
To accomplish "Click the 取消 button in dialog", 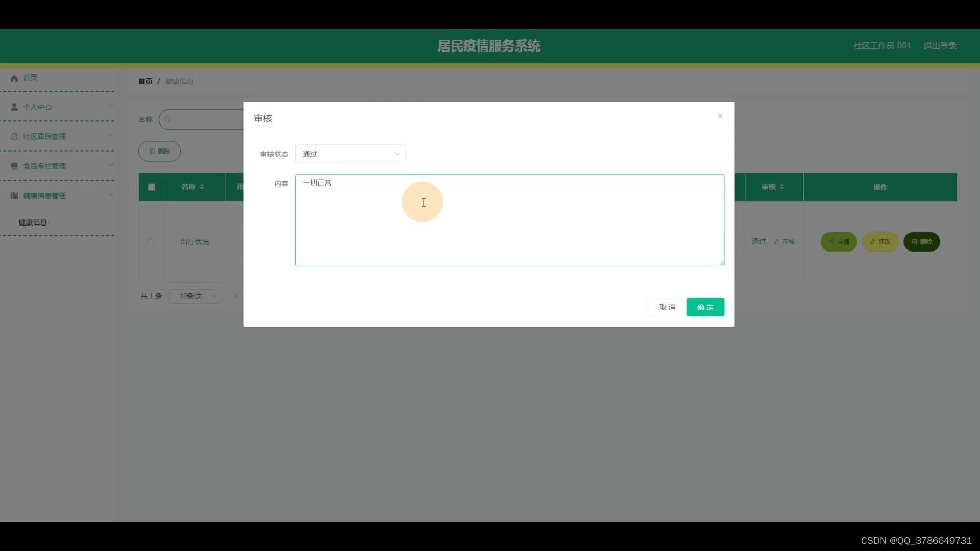I will point(667,307).
